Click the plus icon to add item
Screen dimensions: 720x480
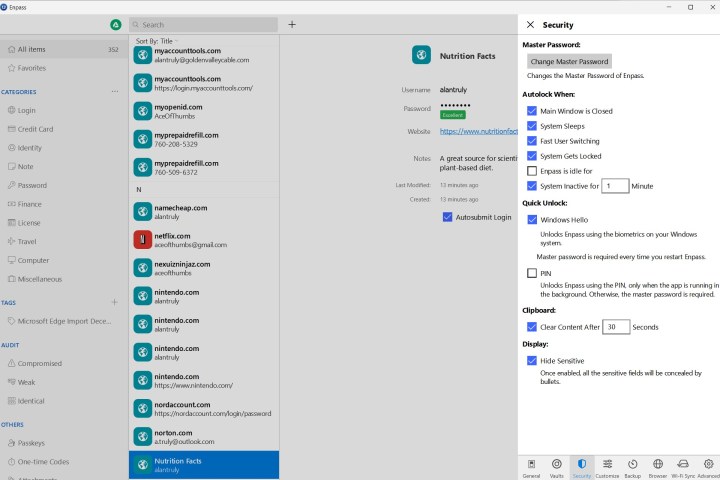tap(292, 24)
